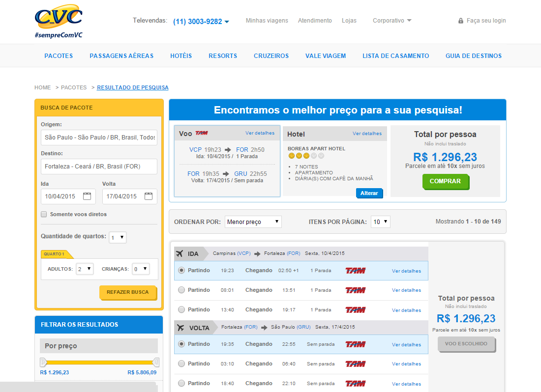Open the Adultos count dropdown
This screenshot has height=392, width=541.
coord(85,269)
